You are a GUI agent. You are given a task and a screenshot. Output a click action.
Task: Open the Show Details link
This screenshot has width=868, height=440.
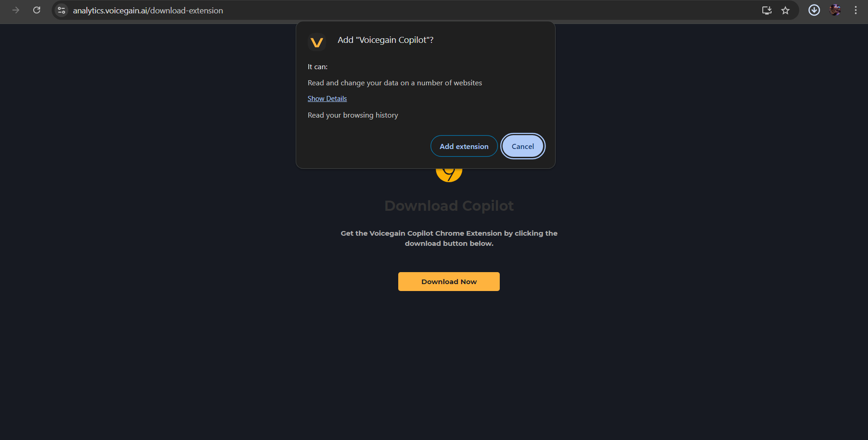327,99
